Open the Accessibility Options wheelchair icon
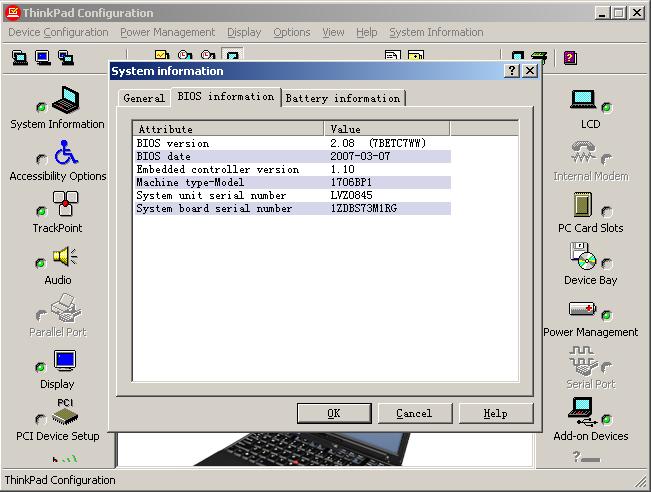The height and width of the screenshot is (492, 651). click(x=66, y=152)
